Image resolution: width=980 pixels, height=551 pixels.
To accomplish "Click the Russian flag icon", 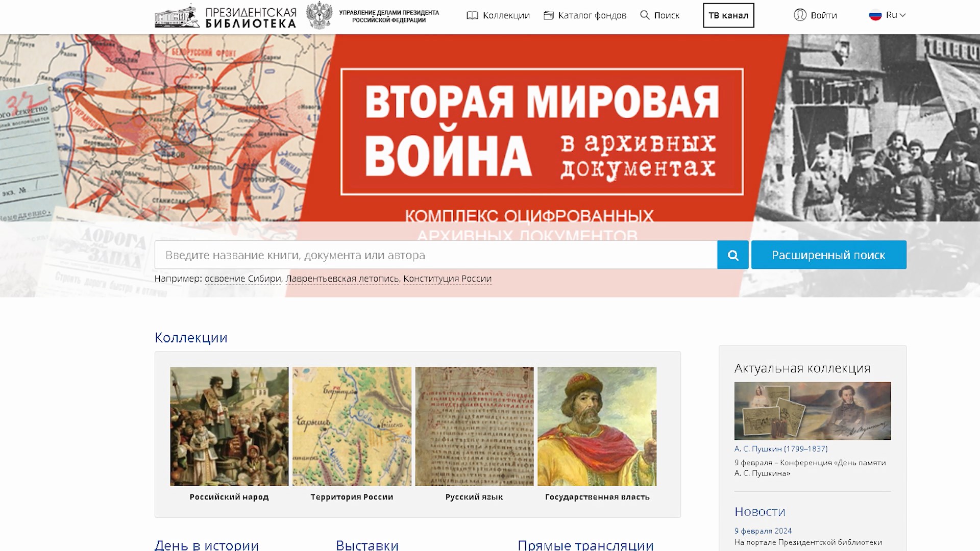I will click(x=875, y=15).
